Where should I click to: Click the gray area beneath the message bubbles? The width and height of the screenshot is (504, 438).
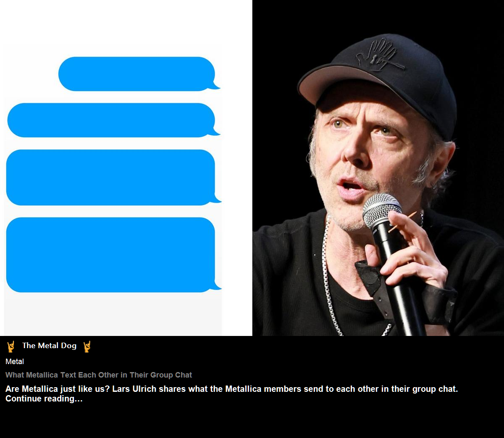[x=113, y=314]
